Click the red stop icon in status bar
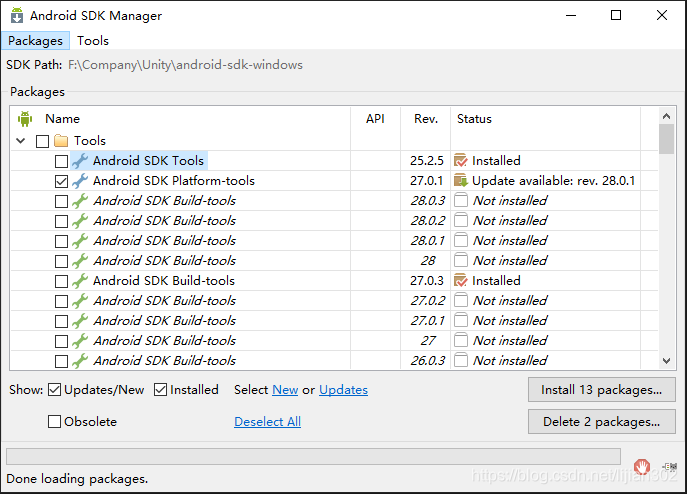 [642, 467]
